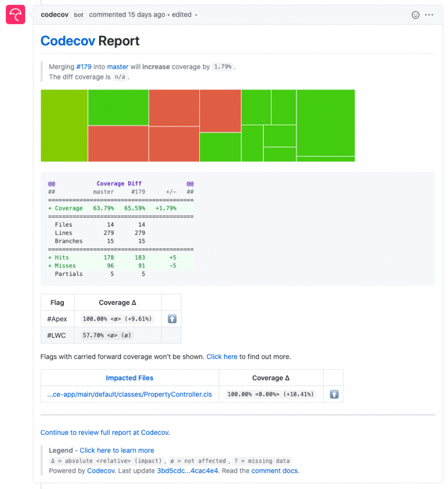The width and height of the screenshot is (448, 489).
Task: Click the 'ø = not affected' legend entry
Action: coord(198,461)
